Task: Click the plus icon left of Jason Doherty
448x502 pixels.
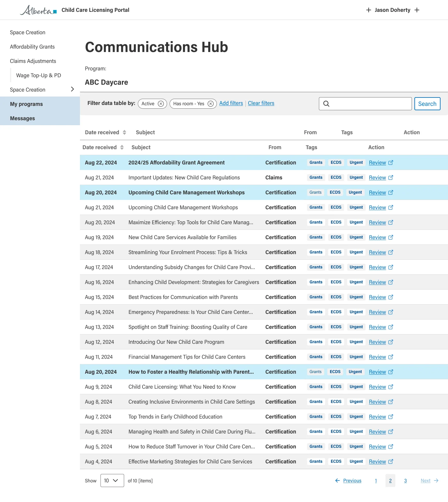Action: pos(369,10)
